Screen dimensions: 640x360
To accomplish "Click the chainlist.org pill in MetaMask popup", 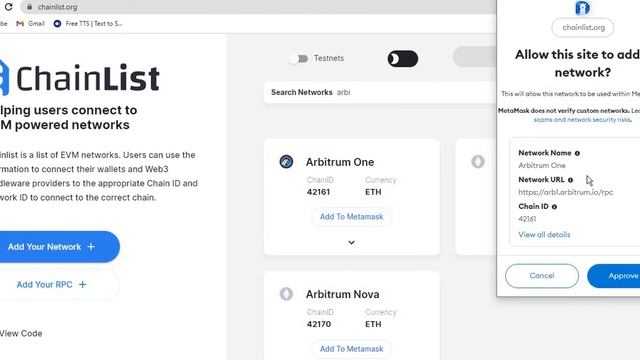I will tap(582, 27).
